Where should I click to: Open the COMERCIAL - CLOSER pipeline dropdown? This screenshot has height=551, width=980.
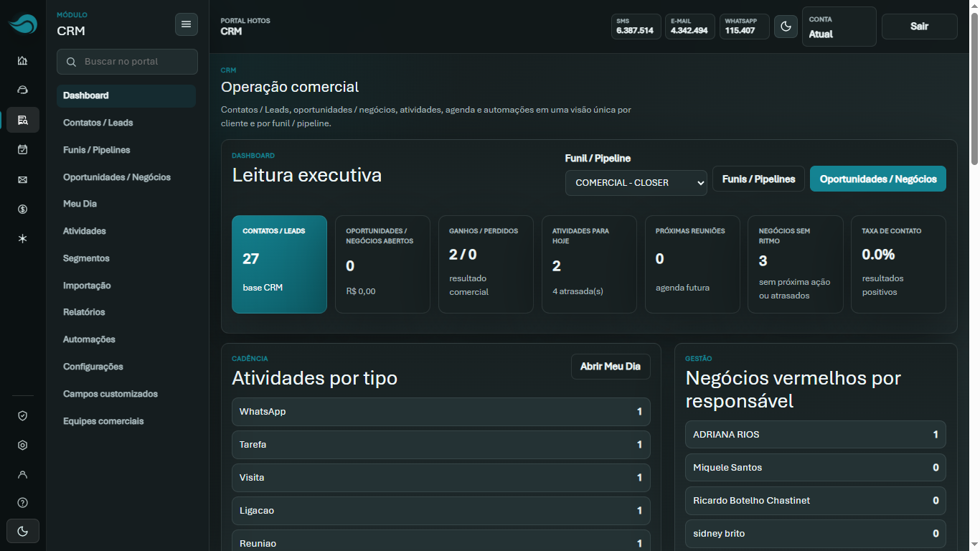click(x=636, y=183)
